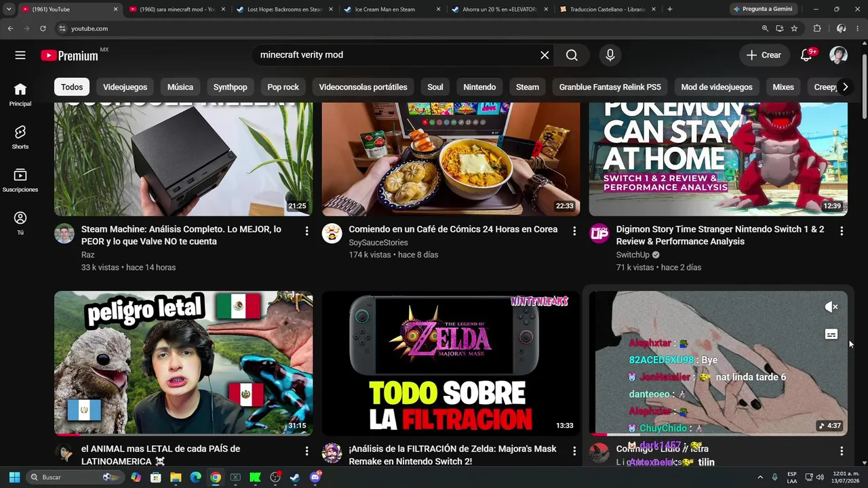Start voice search with microphone icon
The image size is (868, 488).
tap(610, 55)
